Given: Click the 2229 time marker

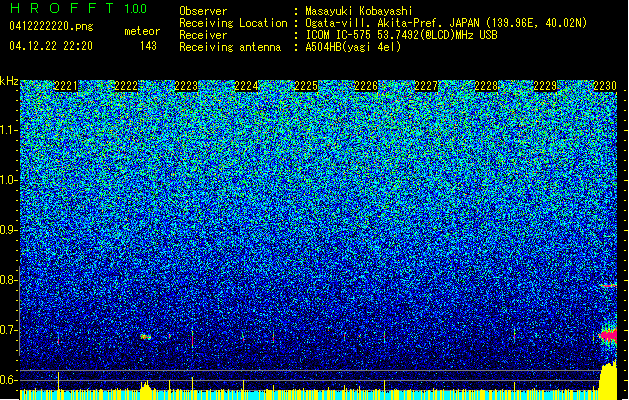Looking at the screenshot, I should [546, 86].
